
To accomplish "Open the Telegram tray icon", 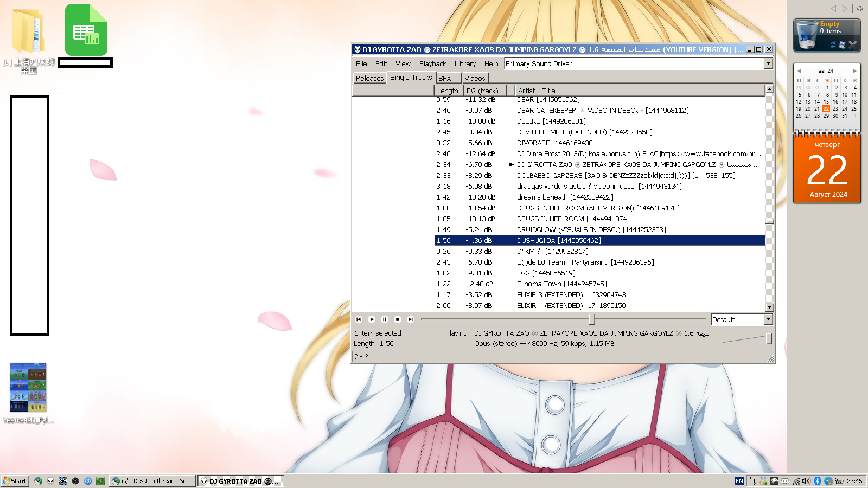I will point(828,481).
